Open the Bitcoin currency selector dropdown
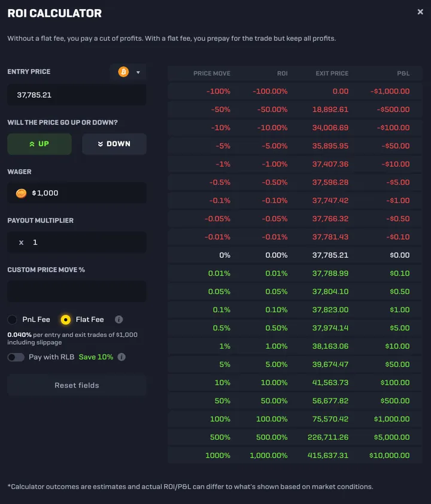This screenshot has width=431, height=504. (138, 73)
